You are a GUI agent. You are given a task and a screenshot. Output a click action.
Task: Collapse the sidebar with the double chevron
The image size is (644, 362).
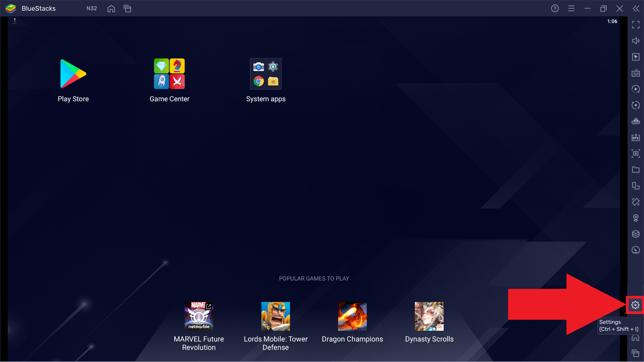coord(636,8)
